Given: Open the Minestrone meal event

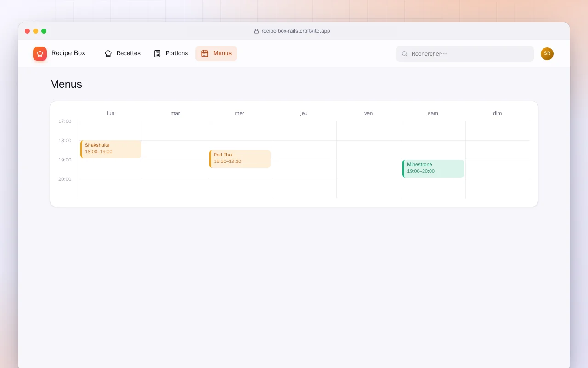Looking at the screenshot, I should (x=433, y=168).
